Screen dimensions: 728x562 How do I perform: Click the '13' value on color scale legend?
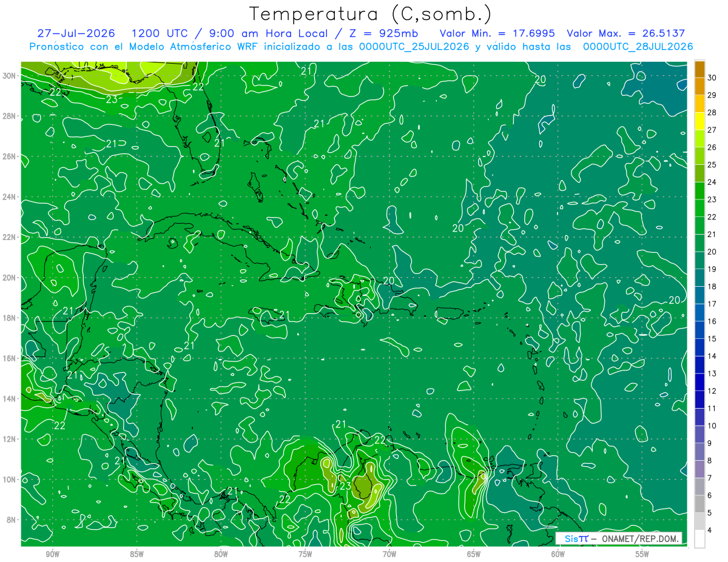(712, 373)
